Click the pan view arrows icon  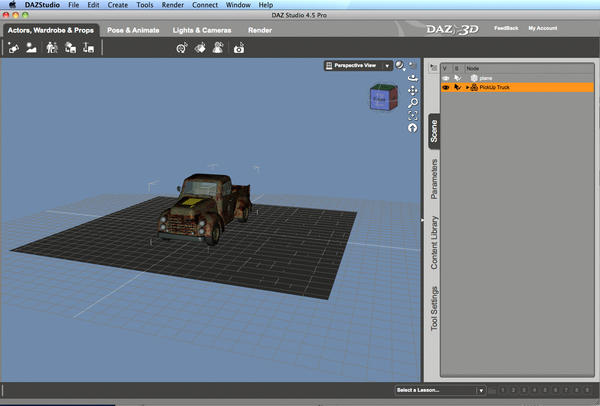412,90
